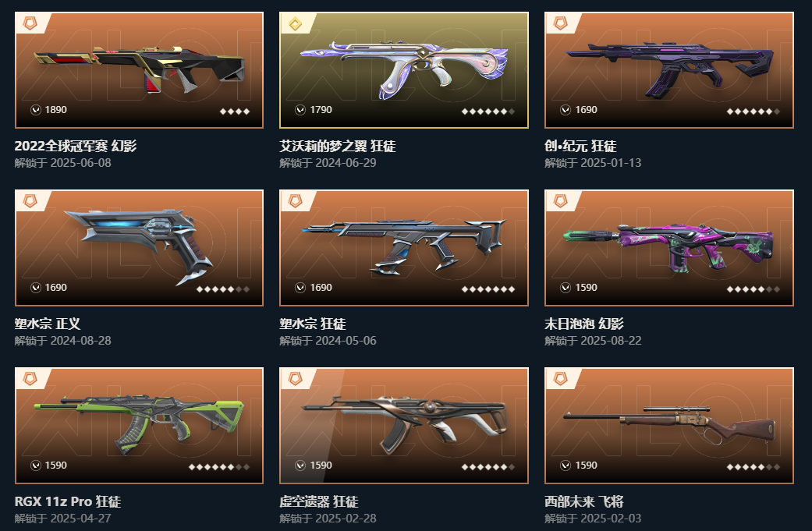812x531 pixels.
Task: Click the tier badge on 虚空滤器 狂徒 card
Action: [295, 379]
